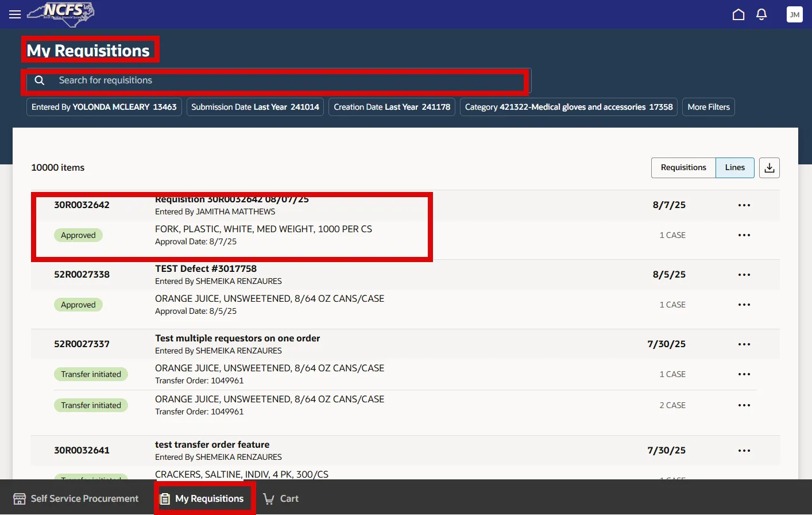This screenshot has height=515, width=812.
Task: Open the JM user profile avatar
Action: (794, 14)
